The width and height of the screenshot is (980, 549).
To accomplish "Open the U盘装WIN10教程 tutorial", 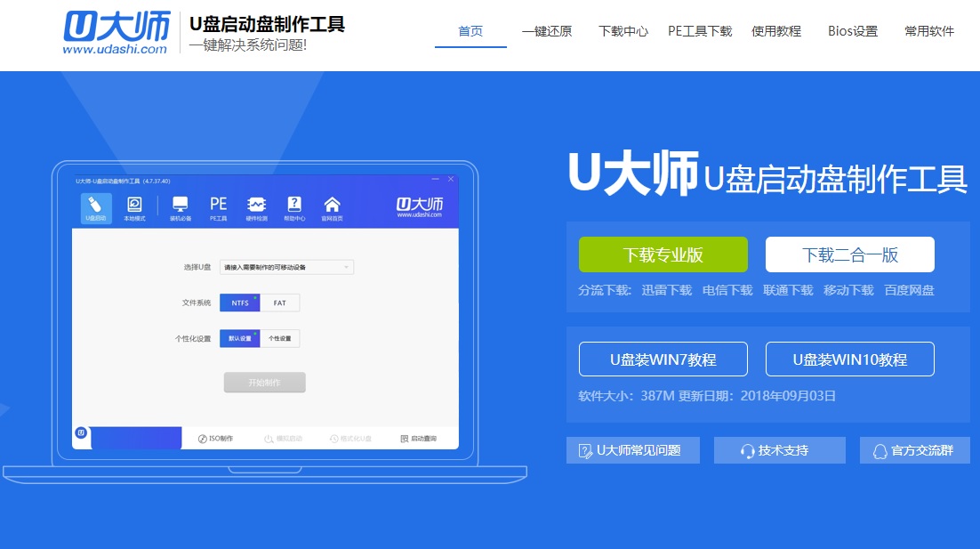I will click(x=850, y=359).
